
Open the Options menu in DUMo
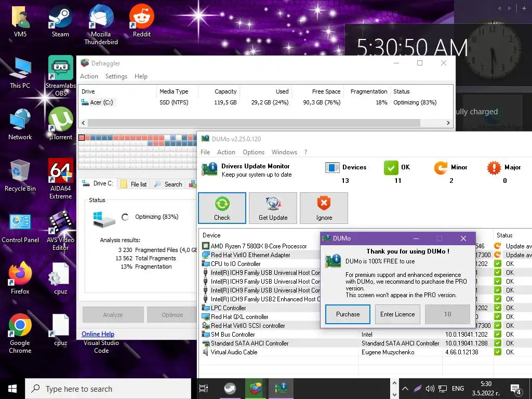click(x=254, y=152)
